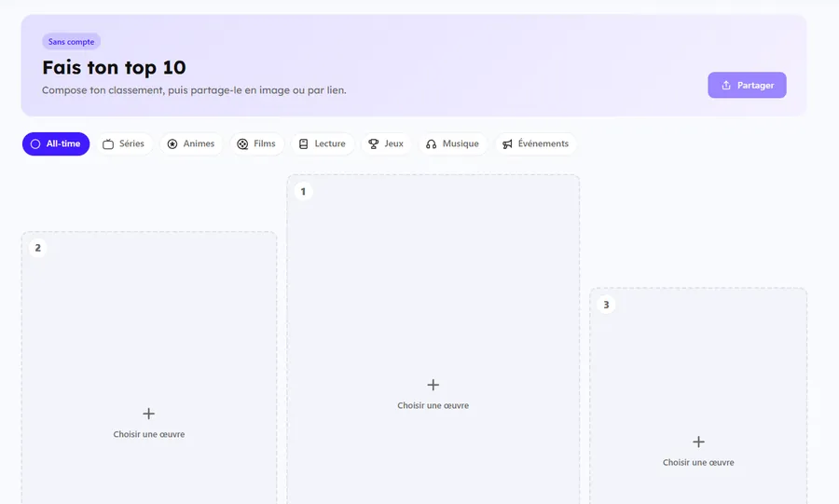839x504 pixels.
Task: Click the film reel icon for Films
Action: pos(242,143)
